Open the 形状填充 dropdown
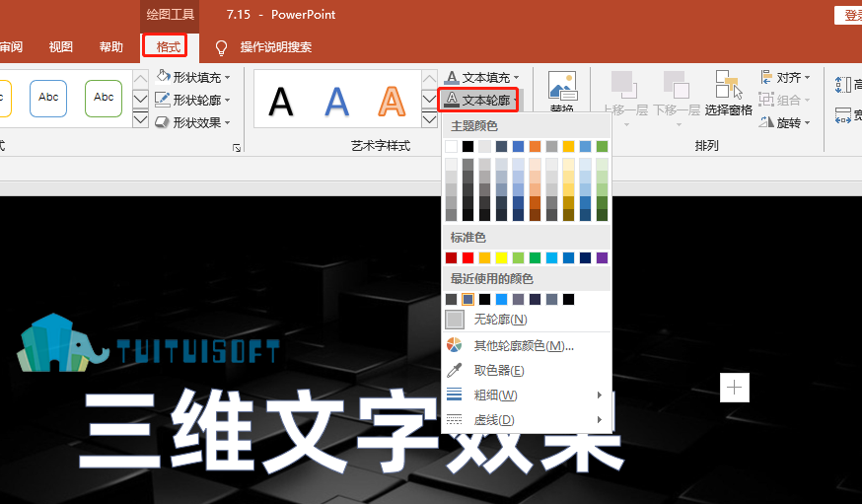Image resolution: width=862 pixels, height=504 pixels. pos(193,77)
